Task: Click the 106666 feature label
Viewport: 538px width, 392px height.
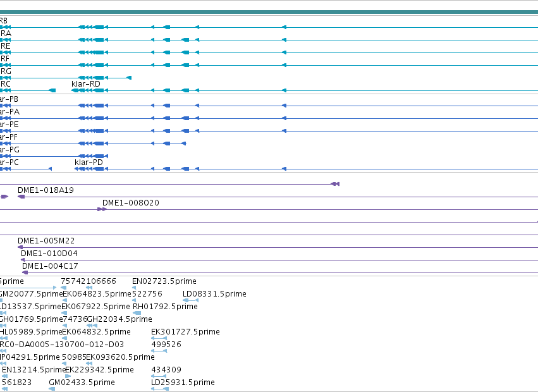Action: pos(101,281)
